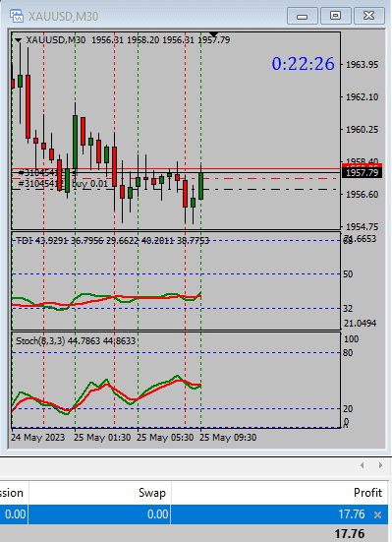
Task: Click the XAUUSD,M30 window title text
Action: click(63, 17)
